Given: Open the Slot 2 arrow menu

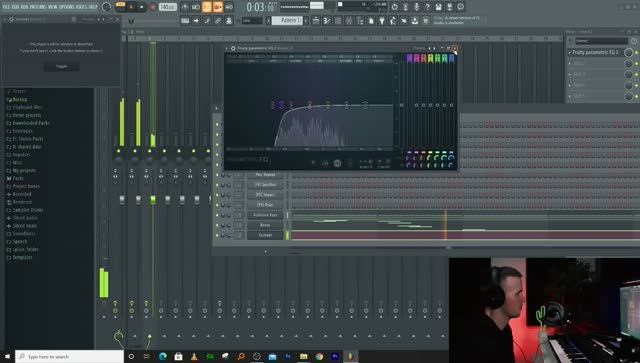Looking at the screenshot, I should 570,63.
